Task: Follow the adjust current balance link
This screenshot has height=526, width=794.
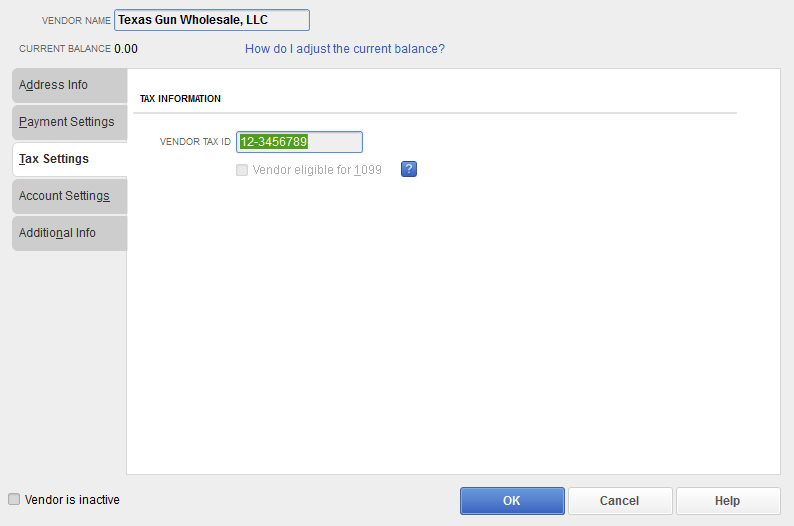Action: click(x=344, y=49)
